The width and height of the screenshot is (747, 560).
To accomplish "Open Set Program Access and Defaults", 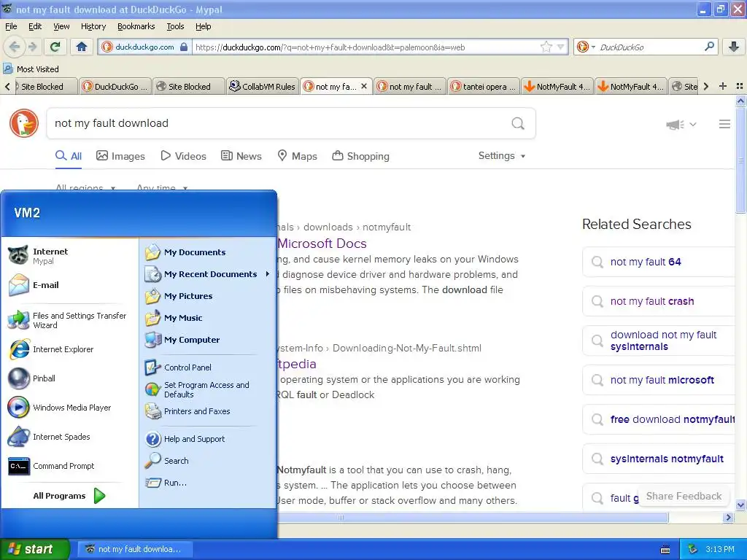I will point(208,389).
